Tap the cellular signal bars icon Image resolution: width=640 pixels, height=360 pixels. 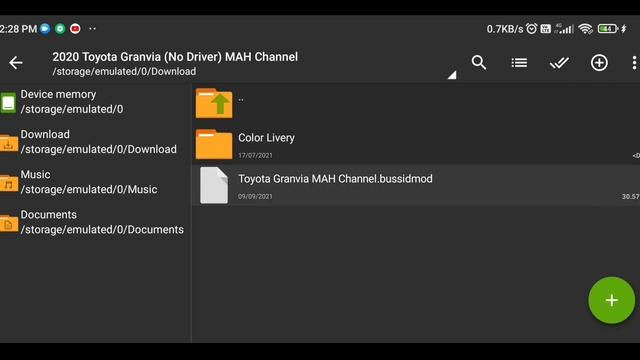(x=564, y=29)
